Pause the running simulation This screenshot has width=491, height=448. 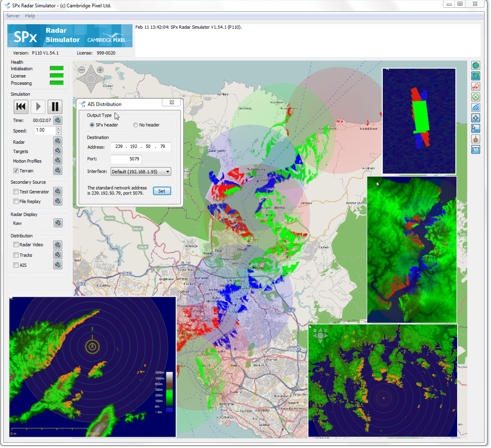point(55,107)
